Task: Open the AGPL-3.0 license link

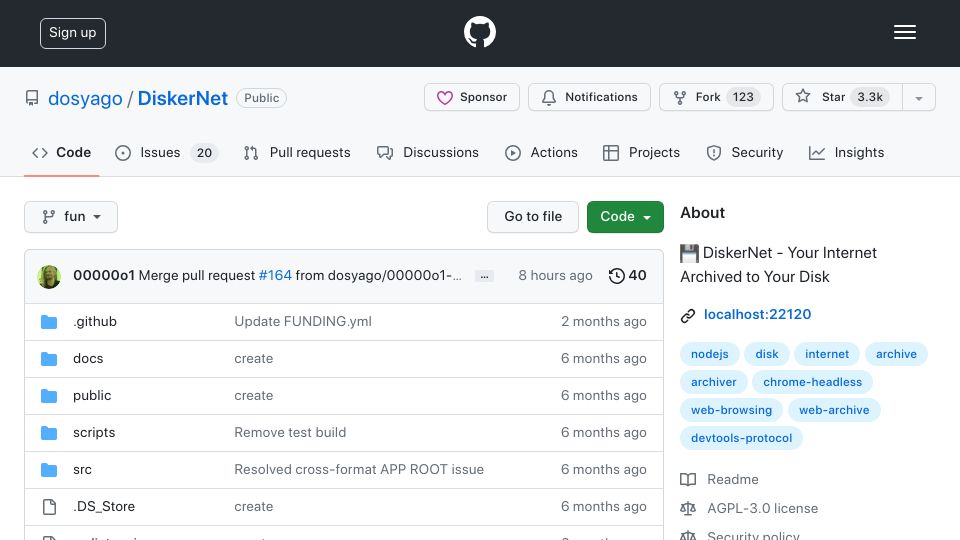Action: click(x=762, y=508)
